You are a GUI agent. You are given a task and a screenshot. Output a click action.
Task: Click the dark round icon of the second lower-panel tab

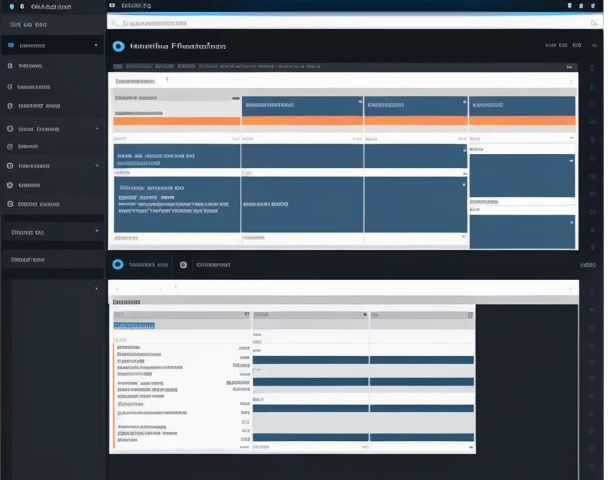[183, 265]
